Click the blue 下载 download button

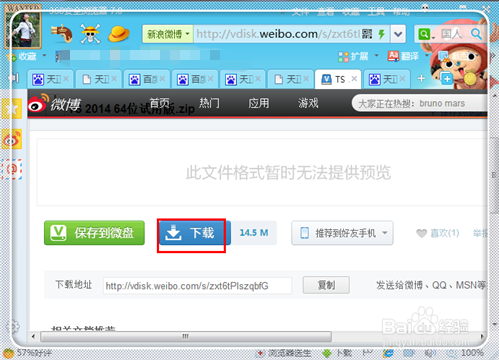pyautogui.click(x=194, y=233)
